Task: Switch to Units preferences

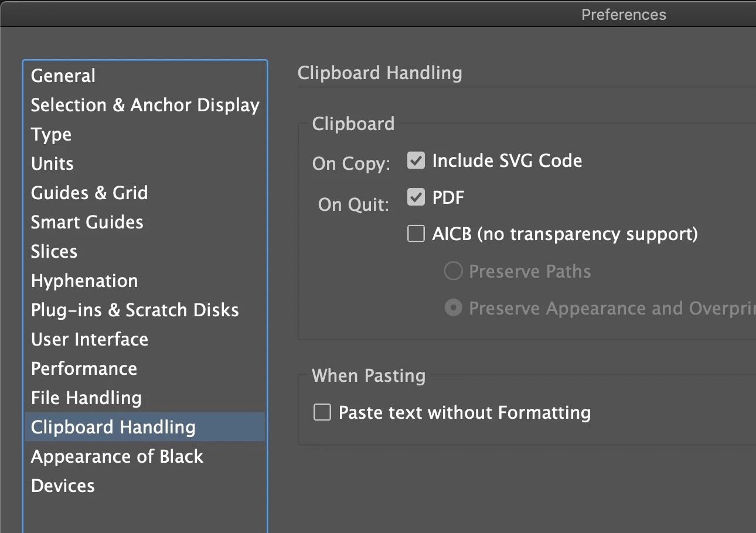Action: click(x=53, y=164)
